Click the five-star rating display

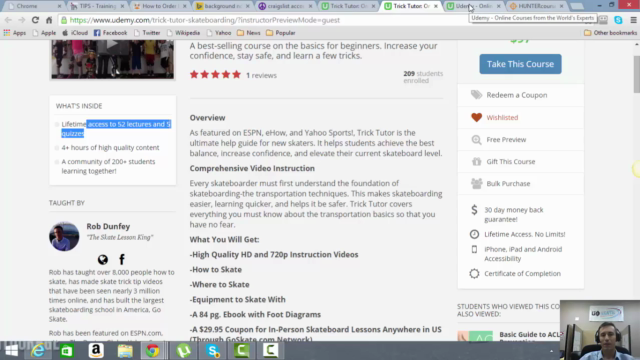coord(215,75)
